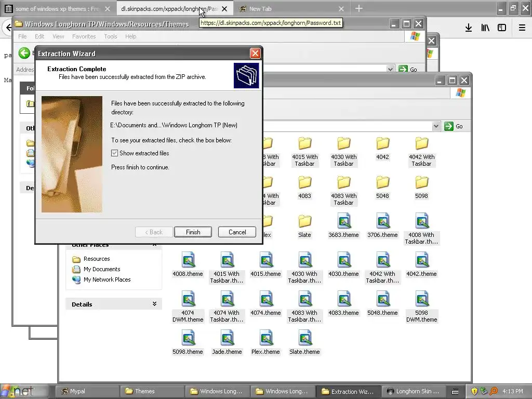Screen dimensions: 532x399
Task: Switch to windows xp themes browser tab
Action: (58, 9)
